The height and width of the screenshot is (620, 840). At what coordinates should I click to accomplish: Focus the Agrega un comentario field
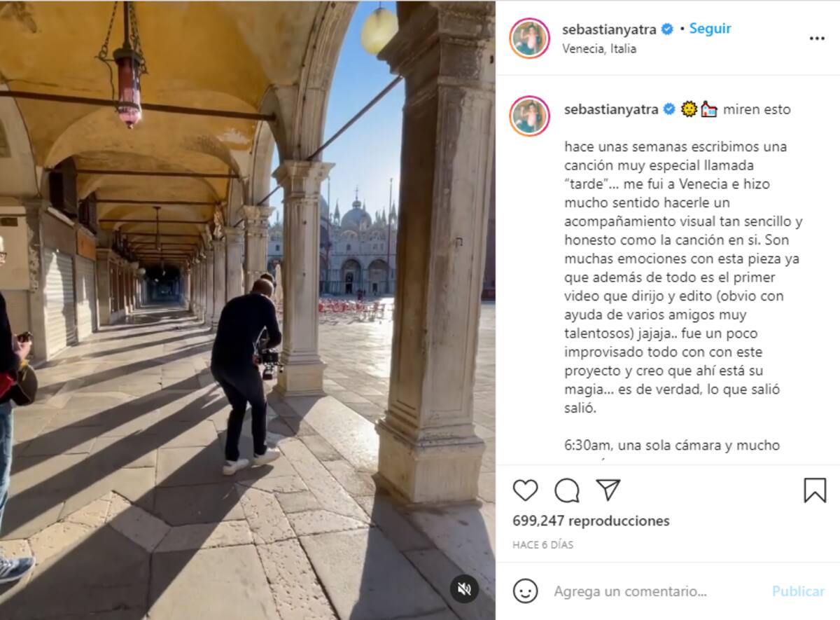point(630,591)
